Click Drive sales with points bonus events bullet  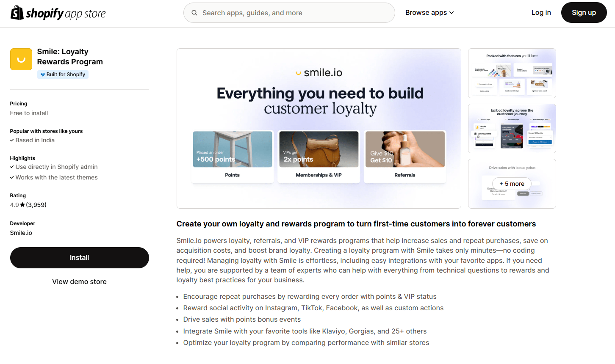pos(242,320)
